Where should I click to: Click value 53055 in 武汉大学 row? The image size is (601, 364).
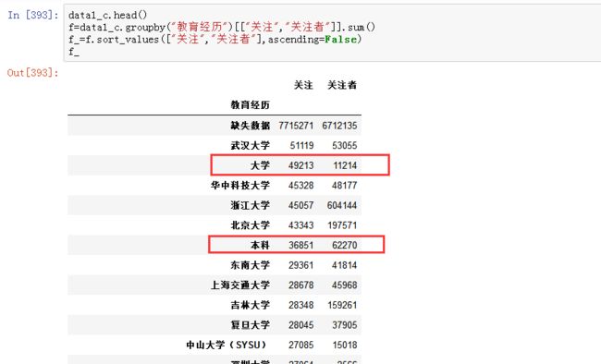tap(345, 146)
